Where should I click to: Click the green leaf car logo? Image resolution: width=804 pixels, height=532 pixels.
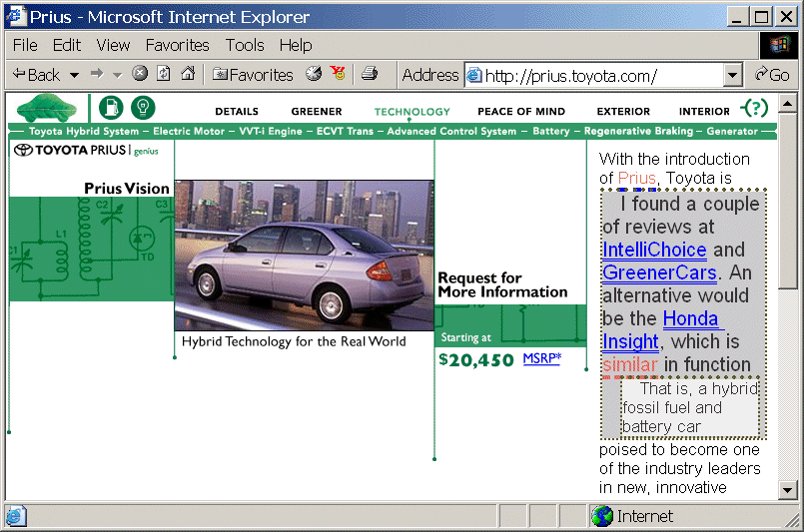tap(48, 108)
